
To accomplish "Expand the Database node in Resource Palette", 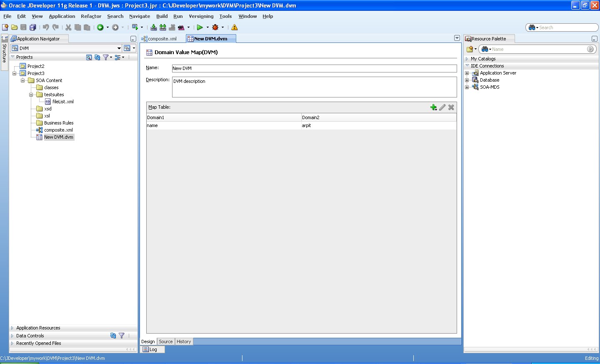I will (x=467, y=80).
